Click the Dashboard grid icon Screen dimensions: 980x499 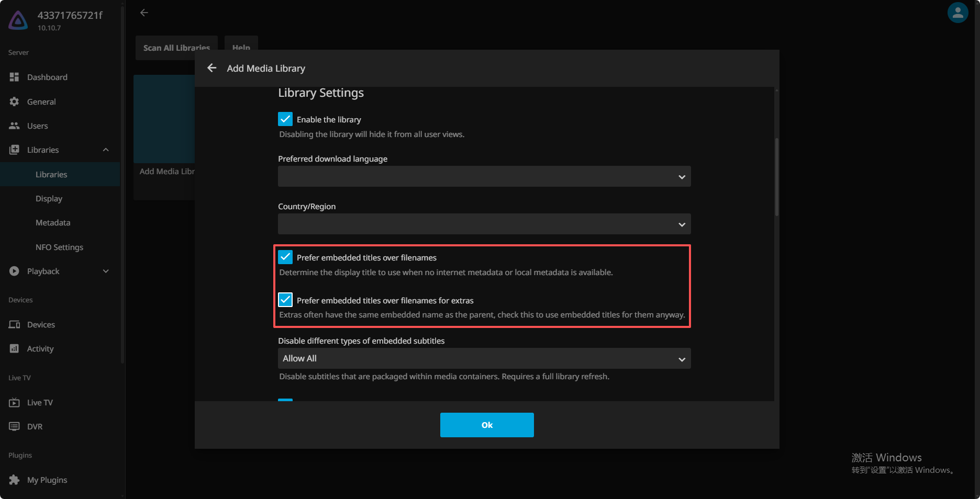14,77
